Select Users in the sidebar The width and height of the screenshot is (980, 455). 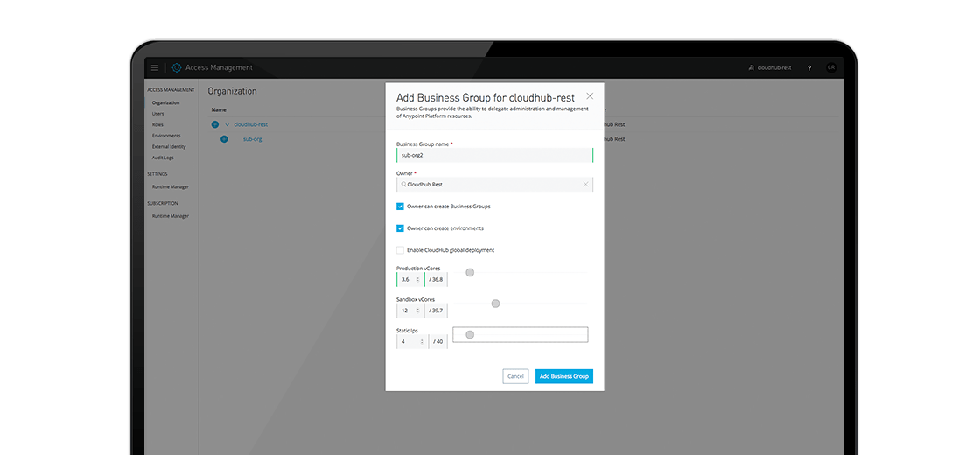click(x=157, y=114)
